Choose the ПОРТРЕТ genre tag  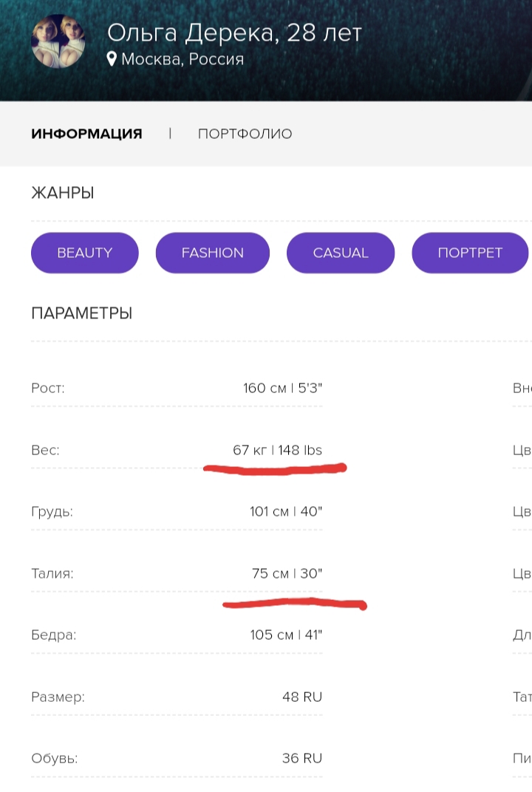[x=469, y=253]
